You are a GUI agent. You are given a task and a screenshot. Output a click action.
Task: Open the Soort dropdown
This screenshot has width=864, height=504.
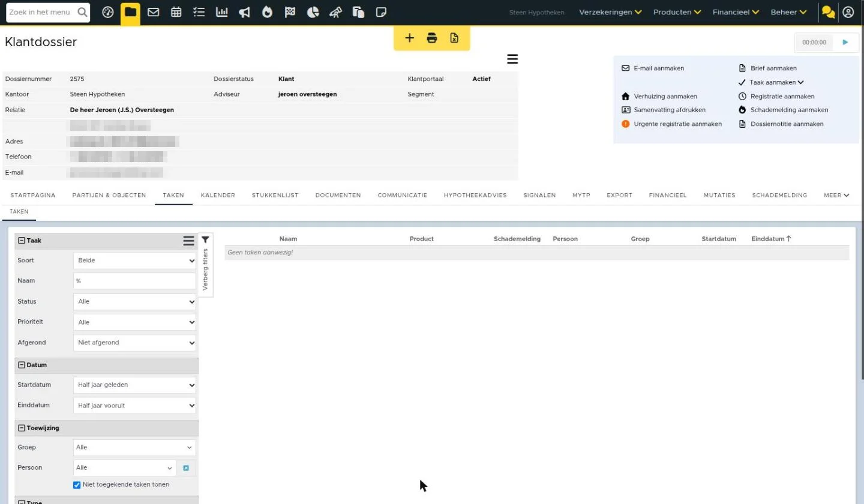134,261
